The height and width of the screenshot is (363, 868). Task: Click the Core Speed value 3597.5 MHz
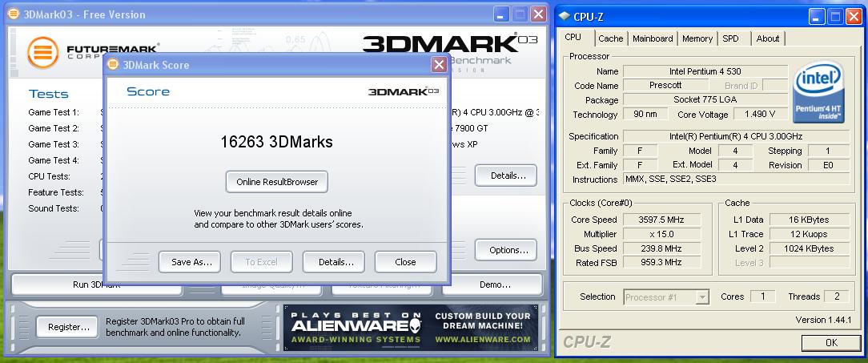(x=661, y=220)
